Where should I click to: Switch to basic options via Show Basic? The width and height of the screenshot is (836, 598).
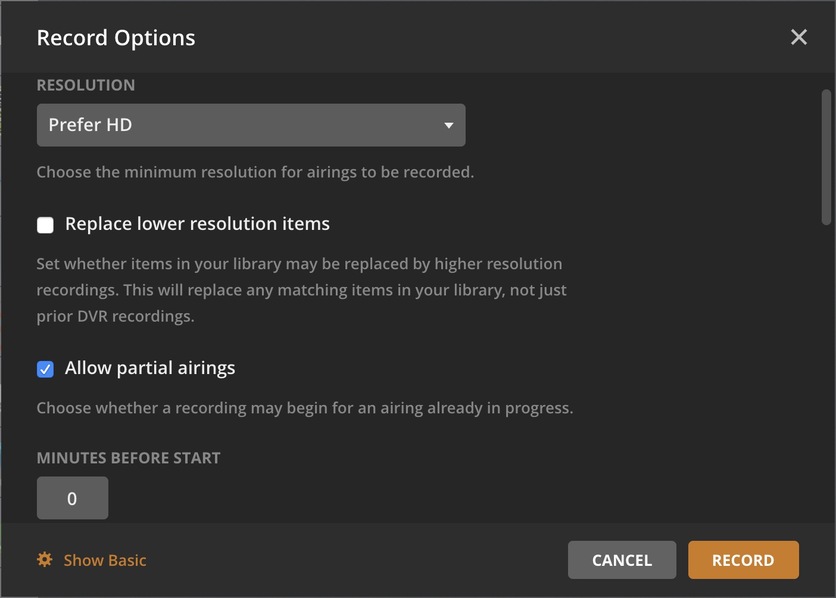click(x=105, y=560)
